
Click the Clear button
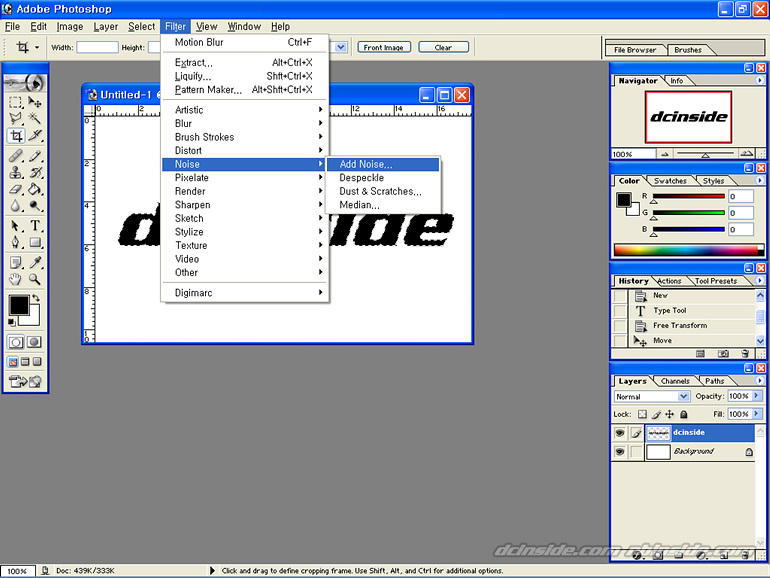443,47
